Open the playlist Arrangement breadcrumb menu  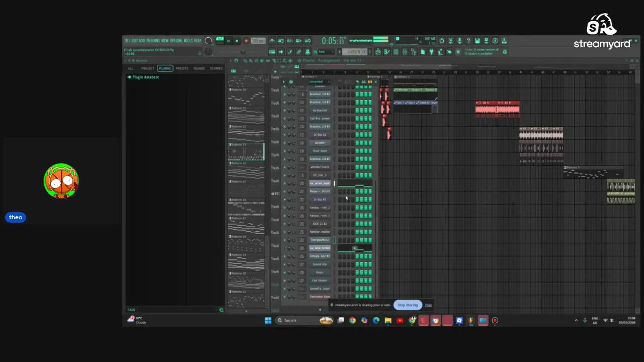[x=328, y=60]
